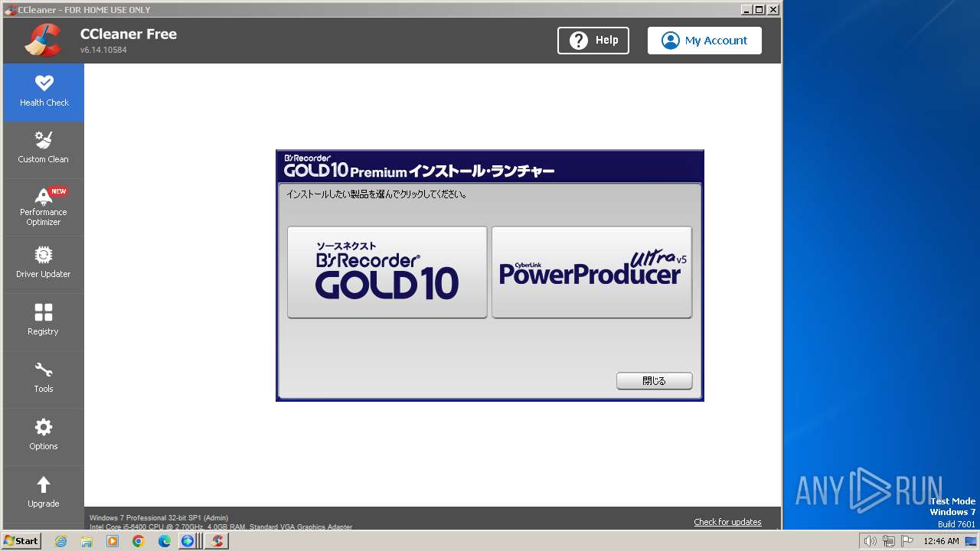Open CCleaner Options

(44, 437)
